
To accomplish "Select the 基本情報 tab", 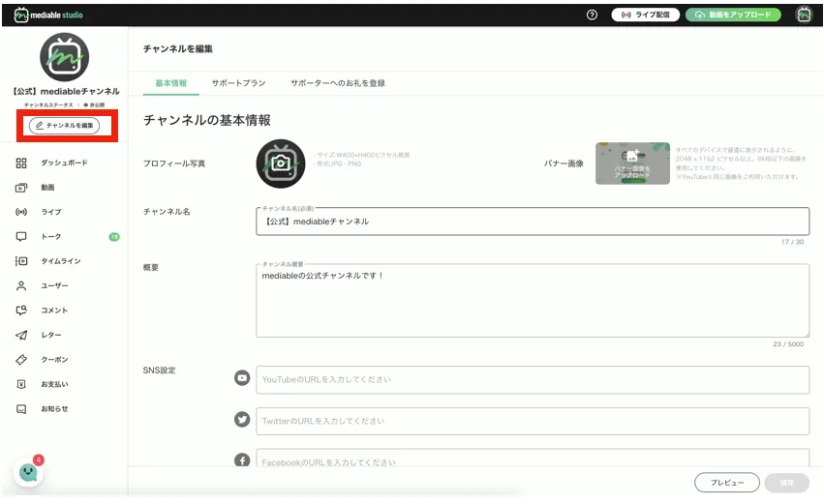I will click(x=170, y=83).
